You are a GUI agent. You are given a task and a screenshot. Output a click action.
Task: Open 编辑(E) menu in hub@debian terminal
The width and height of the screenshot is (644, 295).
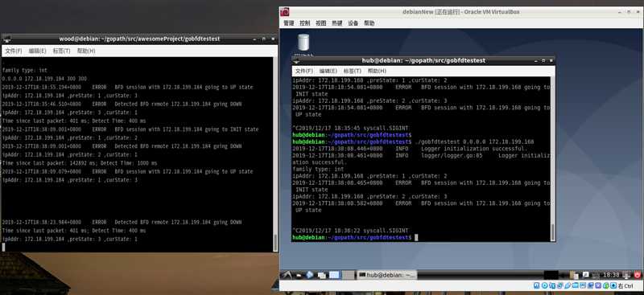[x=328, y=71]
